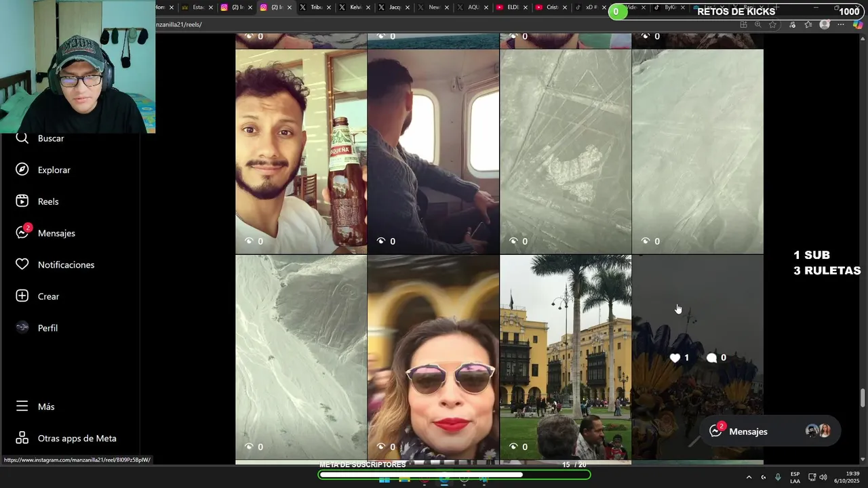Close the Tribu X tab
This screenshot has width=868, height=488.
(x=330, y=7)
